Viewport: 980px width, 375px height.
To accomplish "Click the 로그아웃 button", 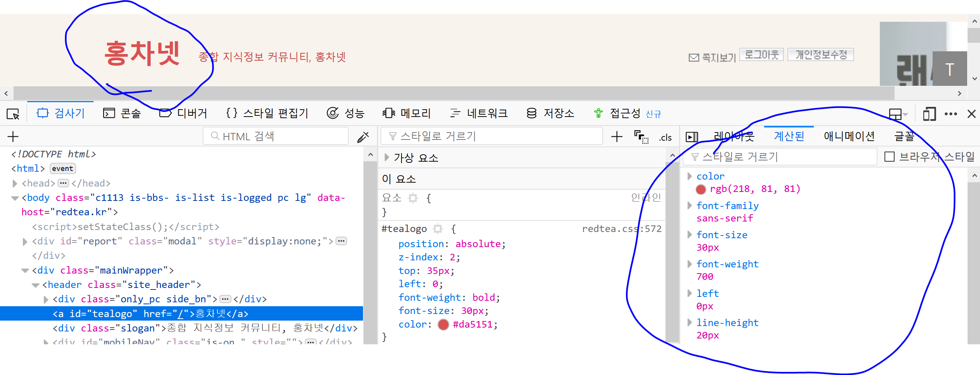I will point(761,55).
